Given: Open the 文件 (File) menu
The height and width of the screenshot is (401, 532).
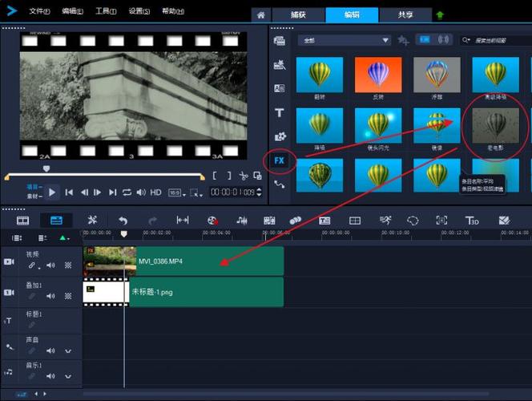Looking at the screenshot, I should tap(39, 11).
